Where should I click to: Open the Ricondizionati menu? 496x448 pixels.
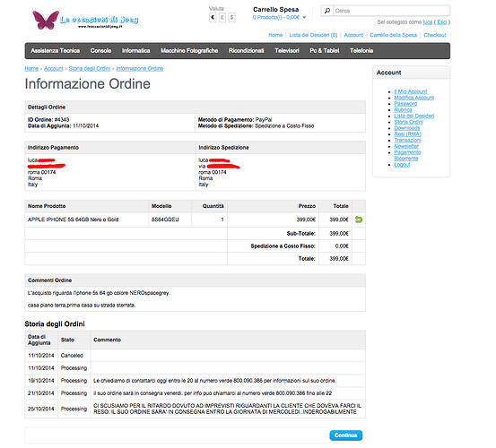click(x=247, y=50)
